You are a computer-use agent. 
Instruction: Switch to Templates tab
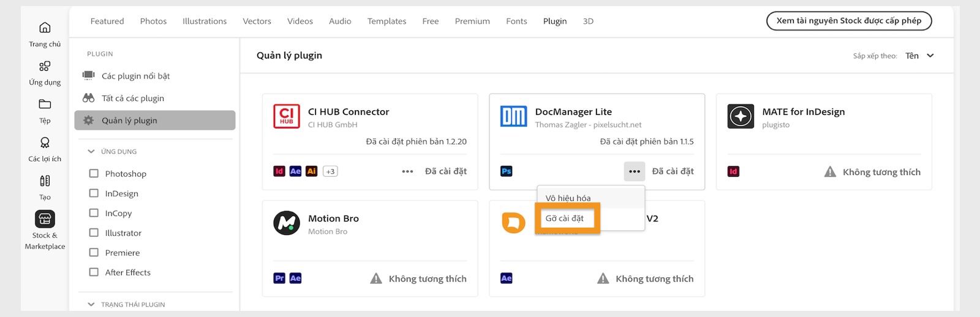point(386,21)
